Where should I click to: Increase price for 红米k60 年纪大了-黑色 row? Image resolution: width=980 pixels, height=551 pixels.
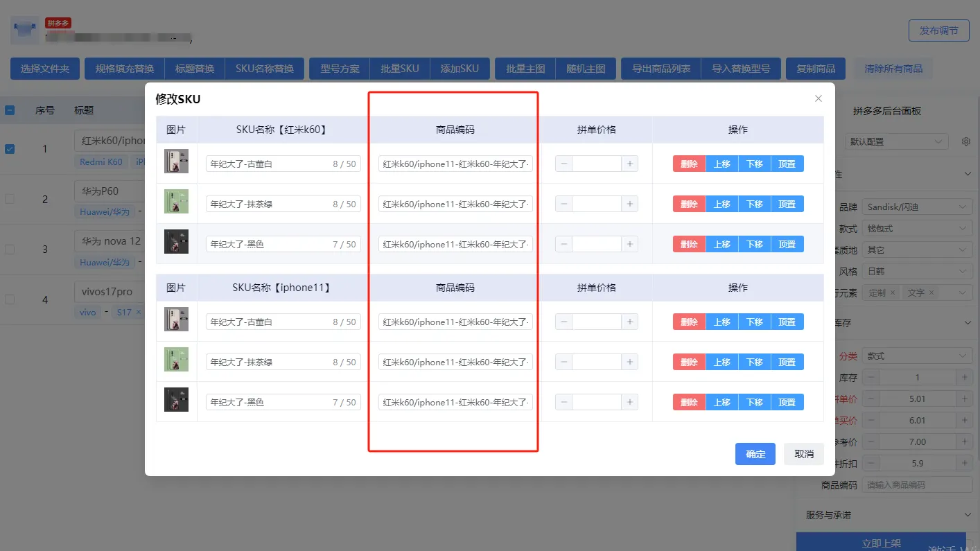[x=629, y=244]
